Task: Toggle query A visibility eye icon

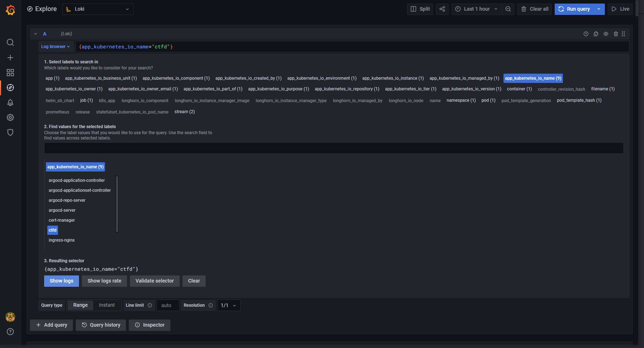Action: [x=606, y=34]
